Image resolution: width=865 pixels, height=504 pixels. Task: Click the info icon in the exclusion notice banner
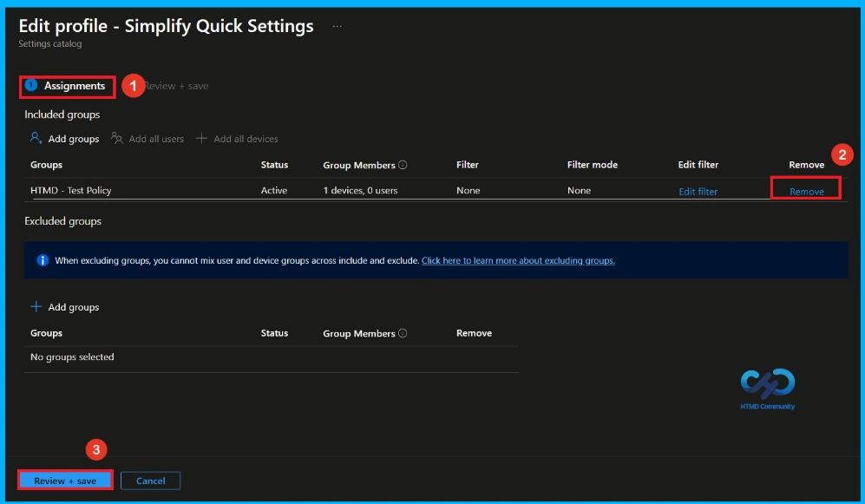pyautogui.click(x=43, y=260)
